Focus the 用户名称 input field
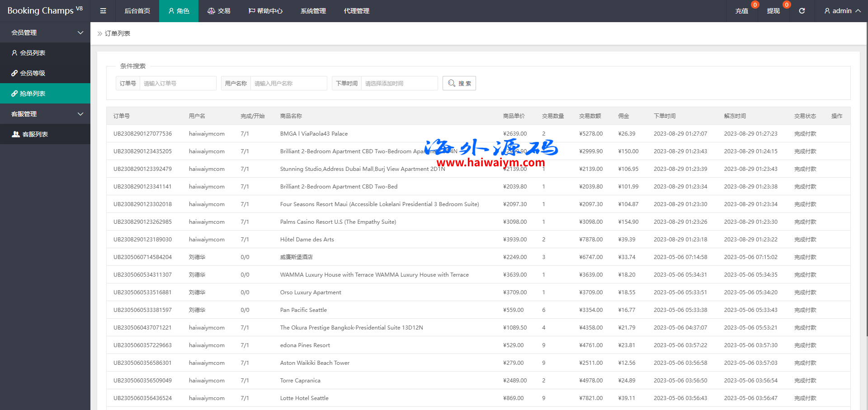Screen dimensions: 868x410 (x=288, y=83)
